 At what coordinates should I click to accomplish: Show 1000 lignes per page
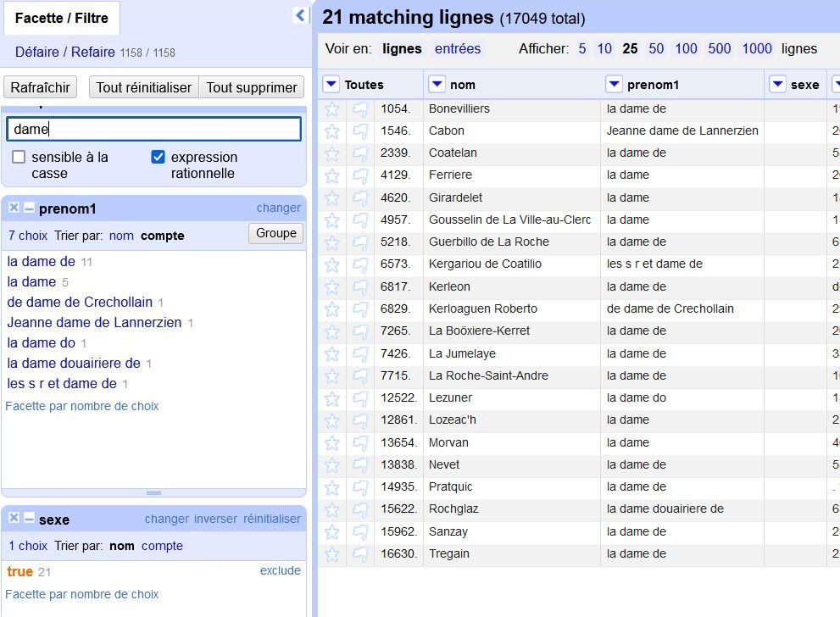pos(757,49)
